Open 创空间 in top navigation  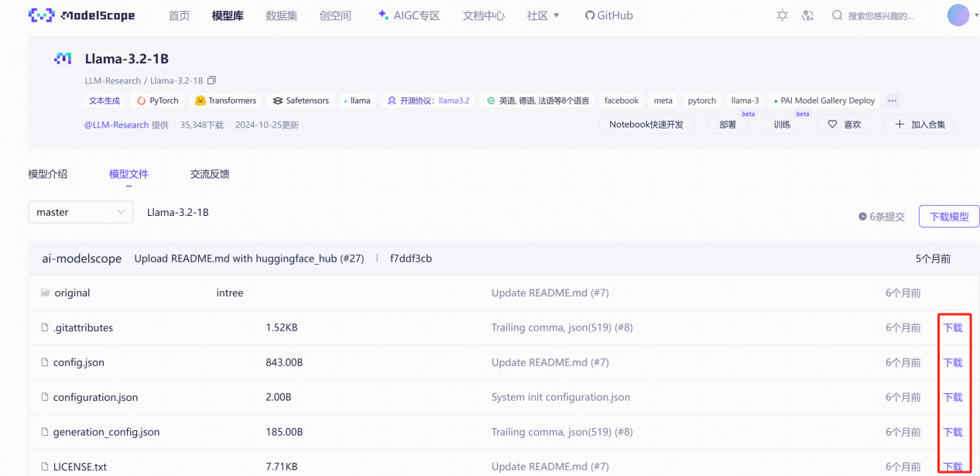335,15
